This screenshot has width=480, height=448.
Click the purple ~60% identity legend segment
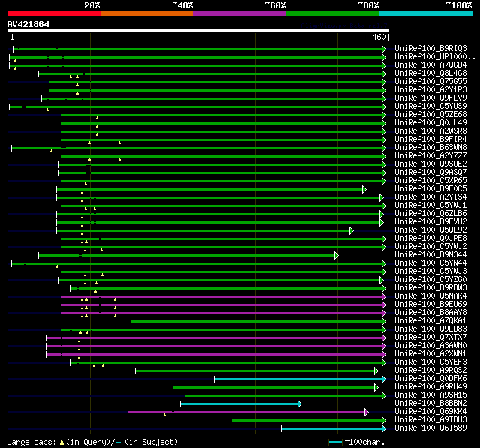click(240, 14)
